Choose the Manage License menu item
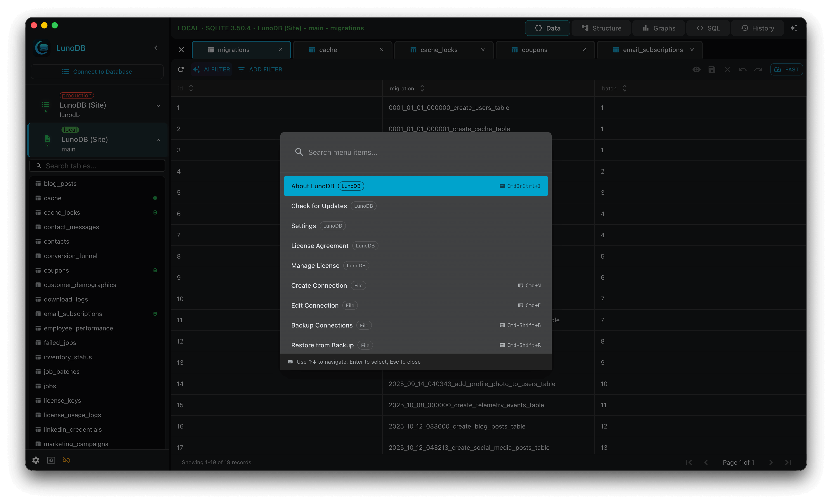 (x=416, y=265)
